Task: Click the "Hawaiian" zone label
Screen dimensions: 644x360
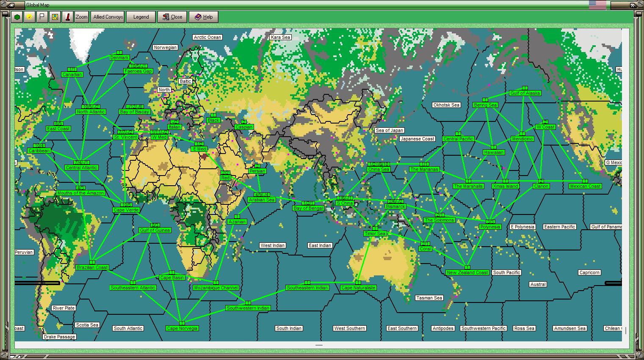Action: [494, 152]
